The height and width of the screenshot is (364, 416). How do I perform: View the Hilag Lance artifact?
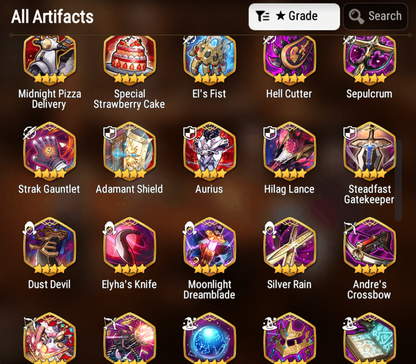click(289, 151)
